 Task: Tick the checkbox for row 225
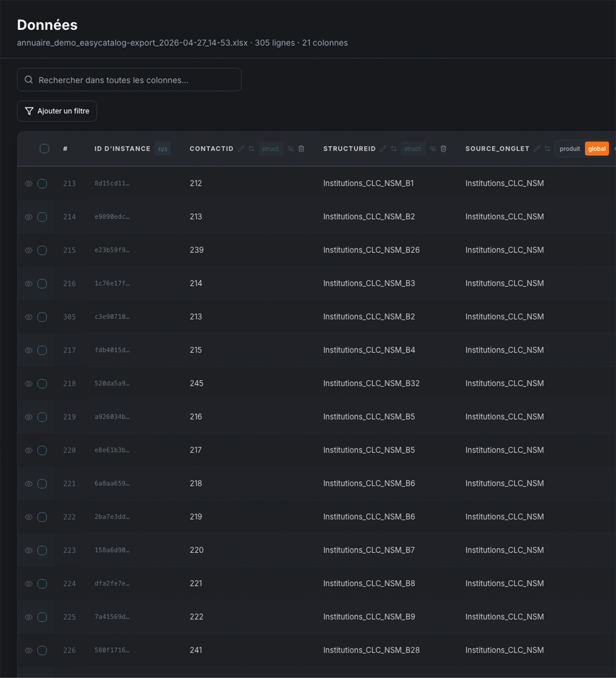[42, 617]
